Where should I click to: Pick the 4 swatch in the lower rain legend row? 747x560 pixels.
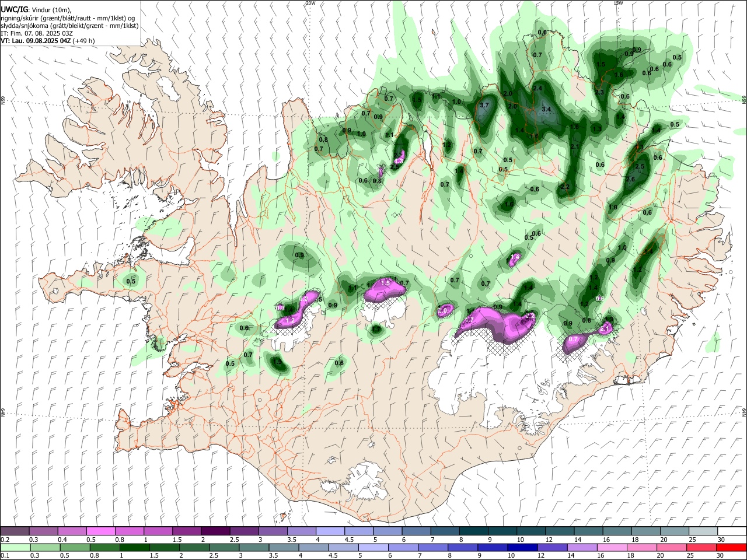pos(314,547)
